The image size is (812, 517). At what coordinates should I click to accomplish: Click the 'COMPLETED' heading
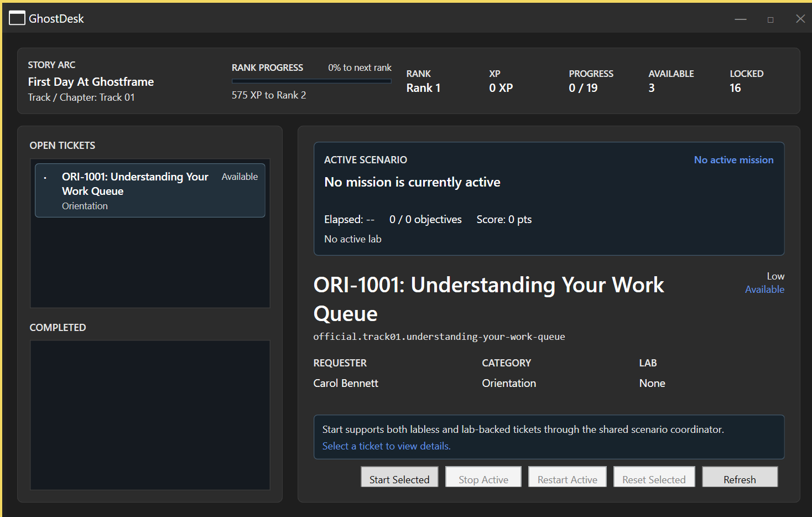[x=58, y=328]
